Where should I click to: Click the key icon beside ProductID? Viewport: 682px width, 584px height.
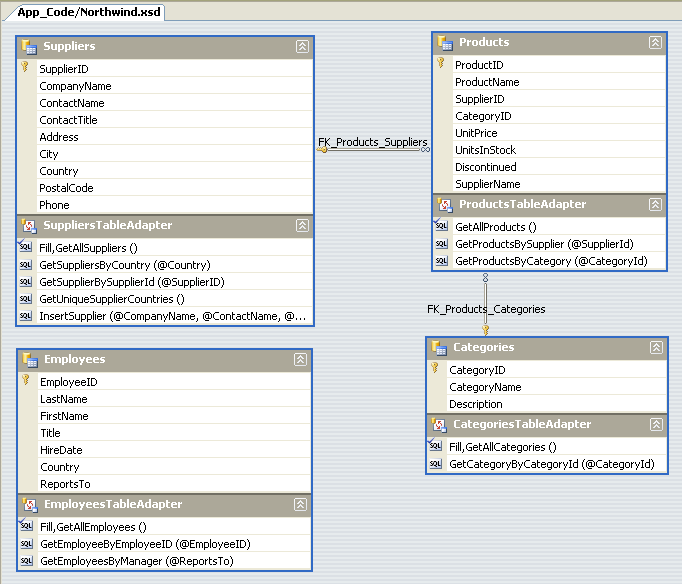coord(441,63)
